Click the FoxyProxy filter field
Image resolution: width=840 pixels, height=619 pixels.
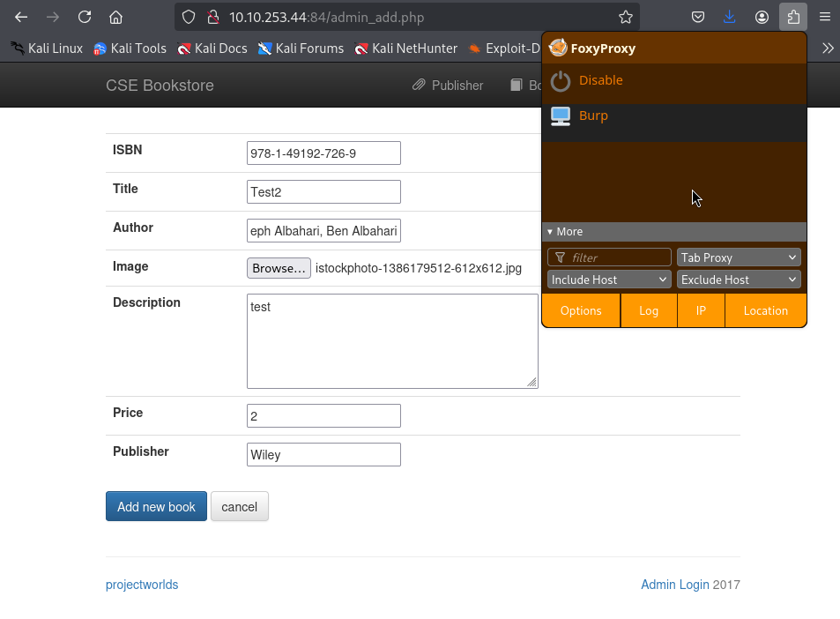pyautogui.click(x=609, y=257)
